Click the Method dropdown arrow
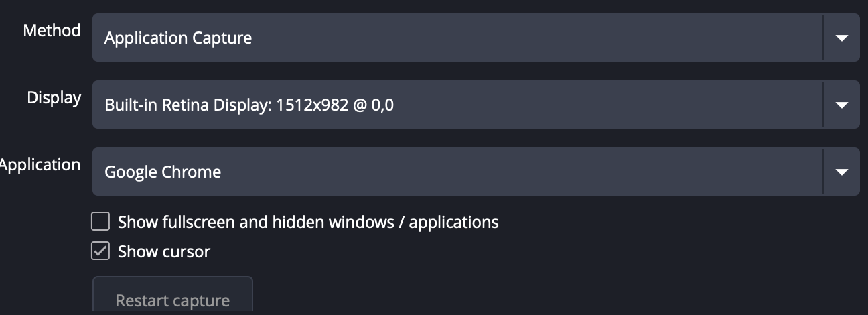Viewport: 868px width, 315px height. [x=842, y=38]
